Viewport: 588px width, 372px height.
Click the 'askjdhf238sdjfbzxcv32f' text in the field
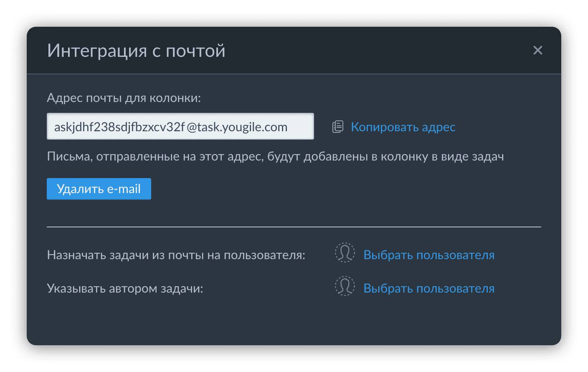[119, 127]
